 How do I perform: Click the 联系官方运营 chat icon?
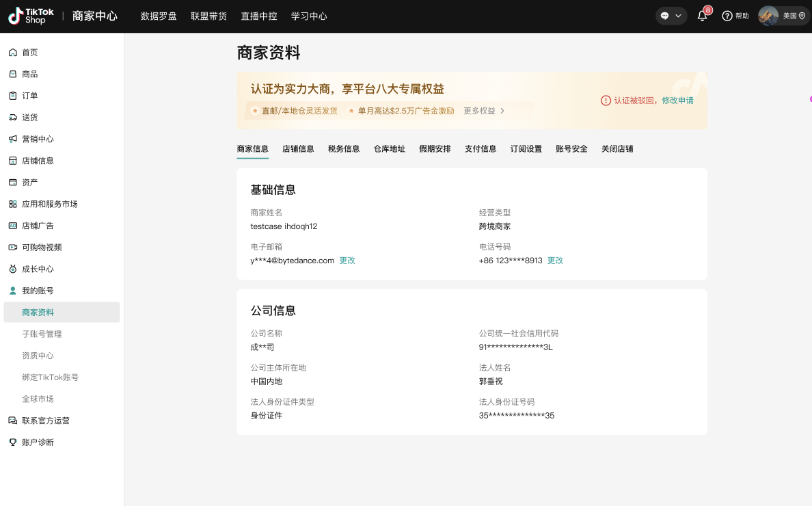13,421
